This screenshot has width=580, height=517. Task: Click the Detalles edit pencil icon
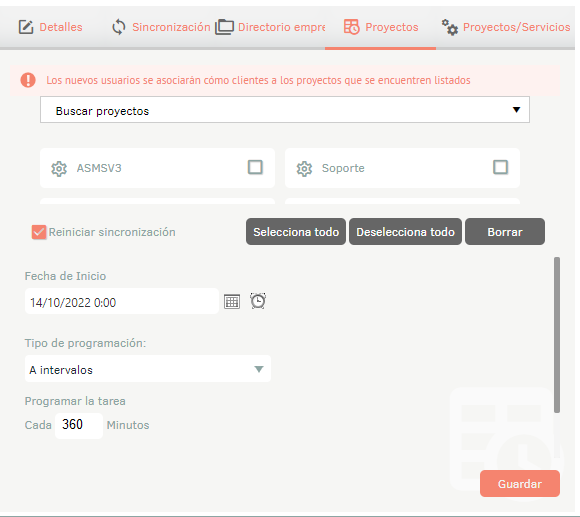point(26,27)
